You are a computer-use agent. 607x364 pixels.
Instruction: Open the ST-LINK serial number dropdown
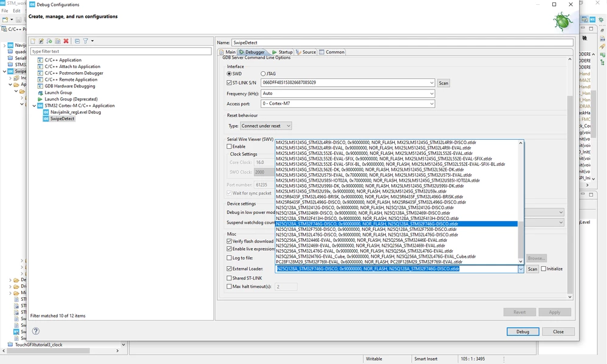pos(431,83)
